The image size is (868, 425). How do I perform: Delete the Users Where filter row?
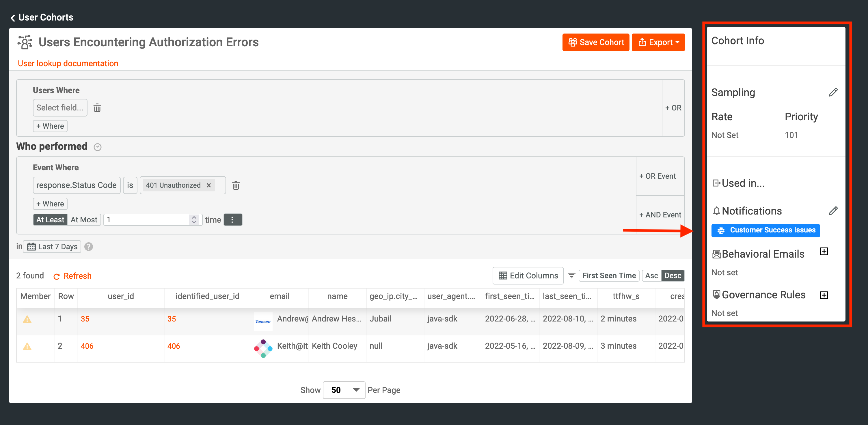point(97,108)
